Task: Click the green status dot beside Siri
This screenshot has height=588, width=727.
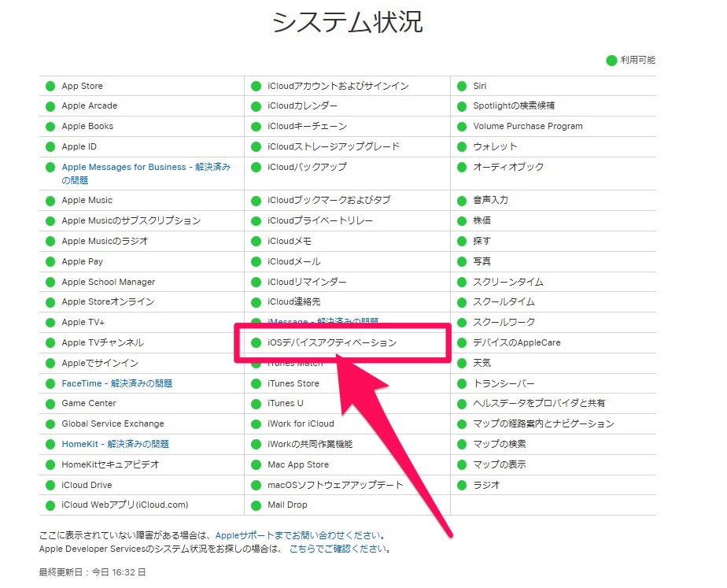Action: coord(462,87)
